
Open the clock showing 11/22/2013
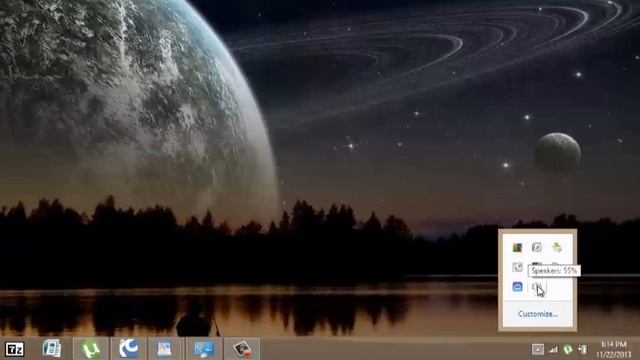point(614,349)
